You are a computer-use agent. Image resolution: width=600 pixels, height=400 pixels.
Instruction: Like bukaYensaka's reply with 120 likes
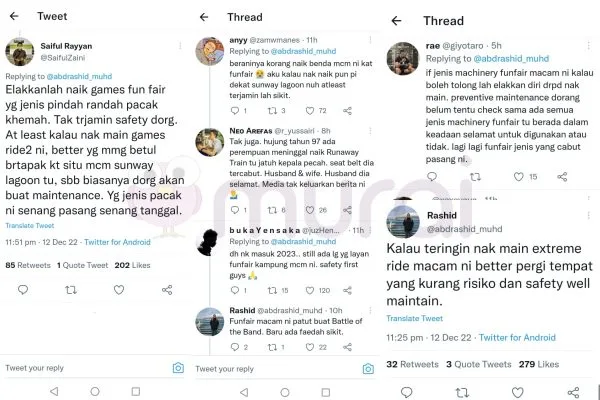(x=310, y=290)
